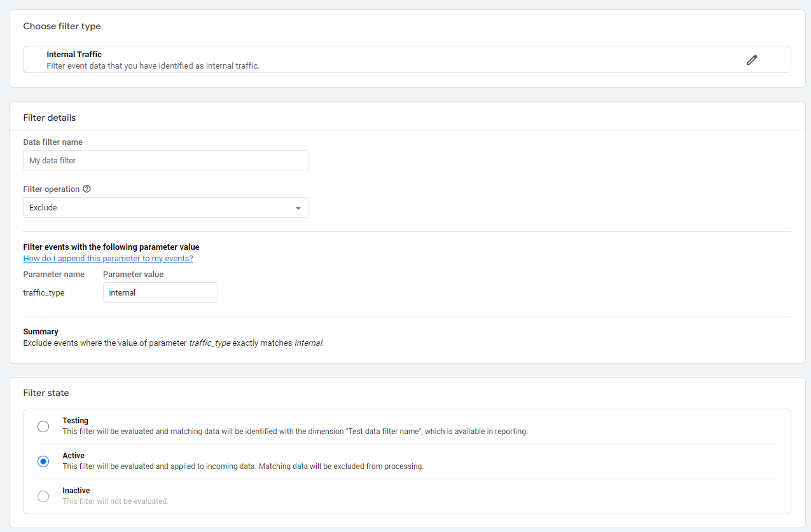Viewport: 811px width, 532px height.
Task: Click the Parameter value input containing internal
Action: pyautogui.click(x=160, y=292)
